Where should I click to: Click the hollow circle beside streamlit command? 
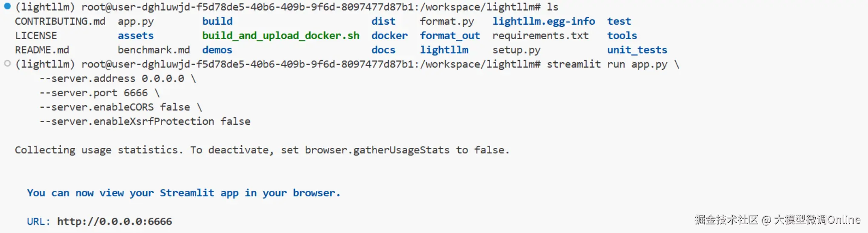pos(7,63)
